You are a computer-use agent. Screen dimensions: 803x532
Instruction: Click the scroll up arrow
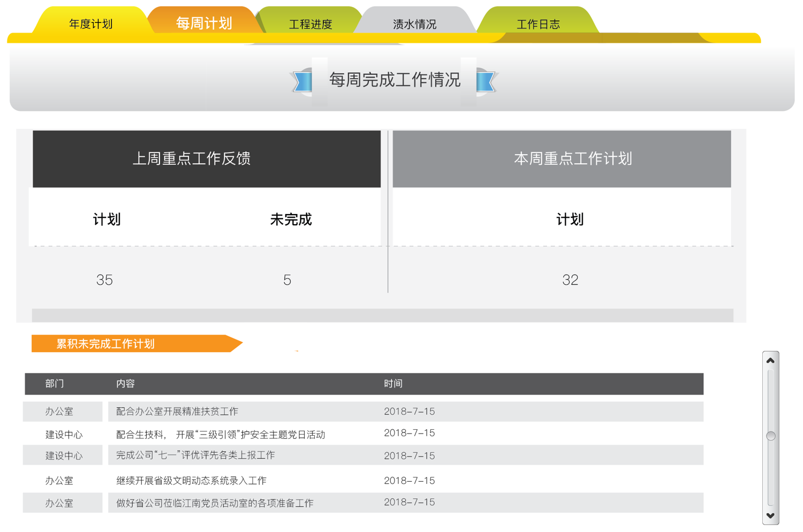coord(770,361)
